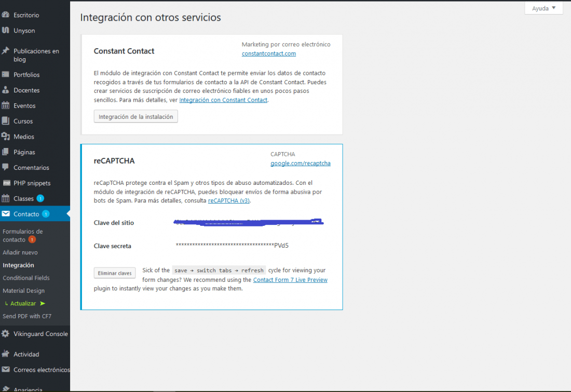571x392 pixels.
Task: Open the Ayuda help dropdown
Action: click(x=543, y=8)
